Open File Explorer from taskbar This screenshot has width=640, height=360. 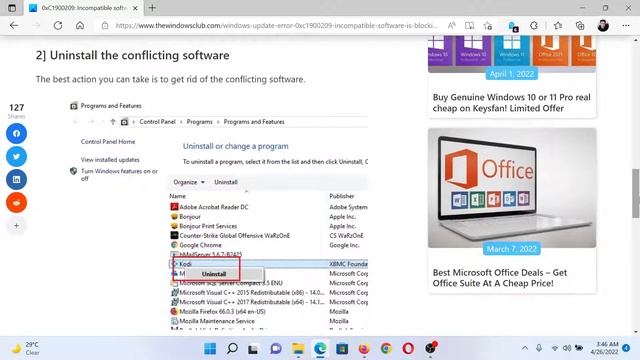[x=298, y=349]
